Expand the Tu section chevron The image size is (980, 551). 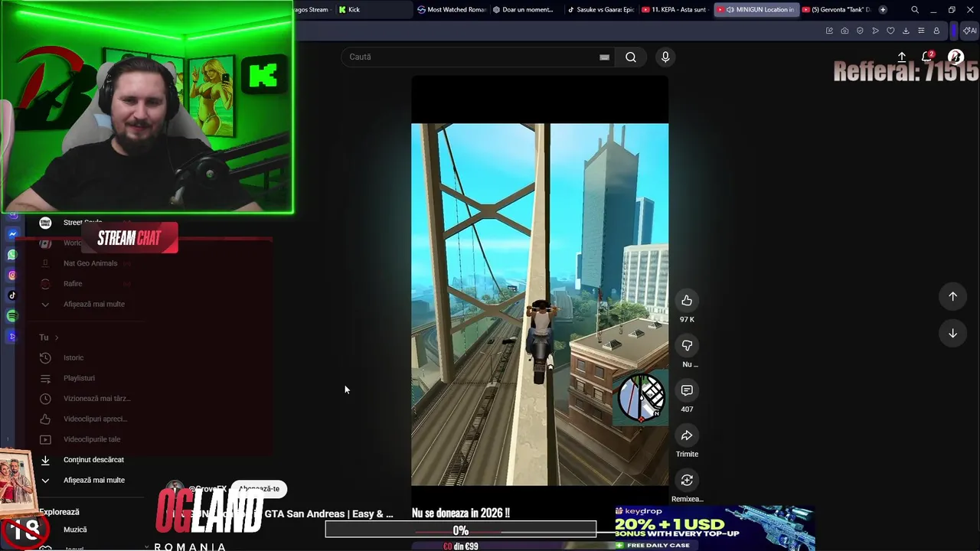point(56,337)
